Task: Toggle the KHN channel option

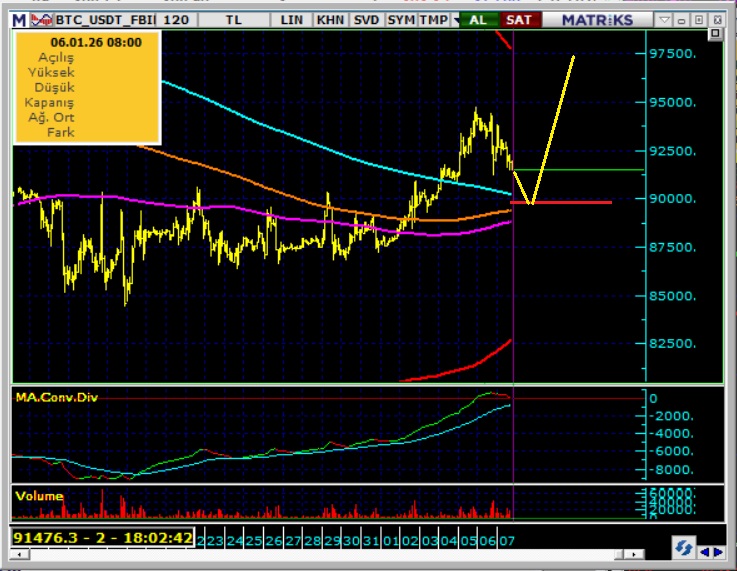Action: pos(330,19)
